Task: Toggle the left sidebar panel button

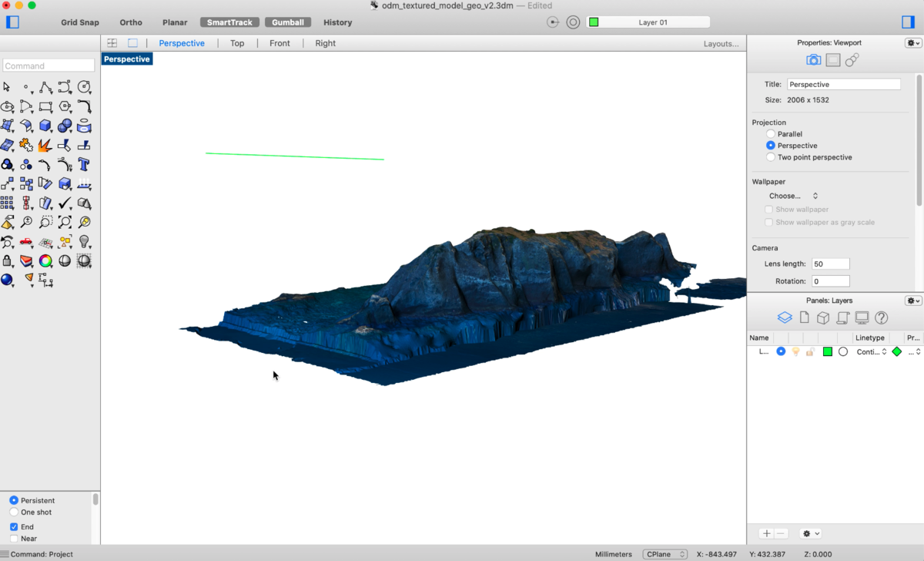Action: pyautogui.click(x=12, y=22)
